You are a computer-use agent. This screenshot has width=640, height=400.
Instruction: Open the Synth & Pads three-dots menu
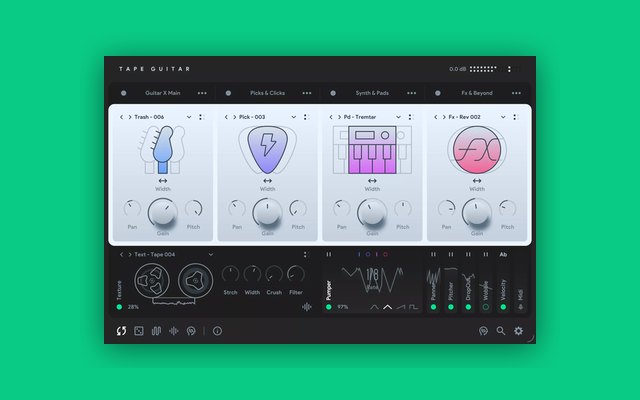(411, 93)
